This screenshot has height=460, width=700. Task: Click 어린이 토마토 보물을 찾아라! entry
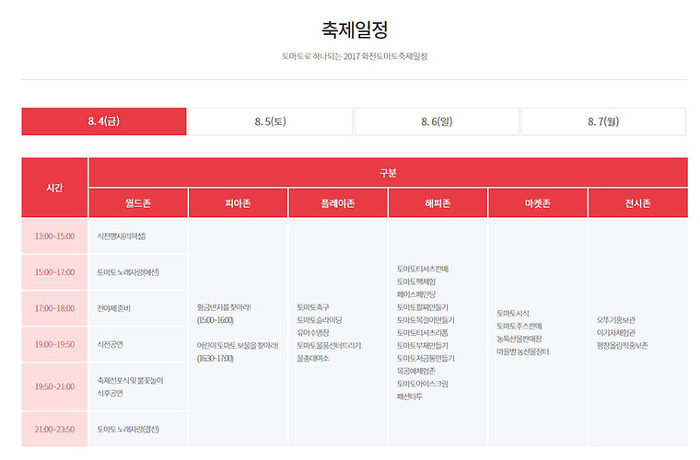point(238,346)
